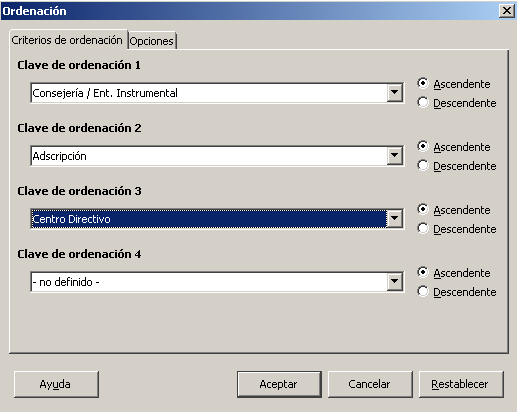Switch to the Opciones tab
Image resolution: width=517 pixels, height=412 pixels.
pos(152,41)
